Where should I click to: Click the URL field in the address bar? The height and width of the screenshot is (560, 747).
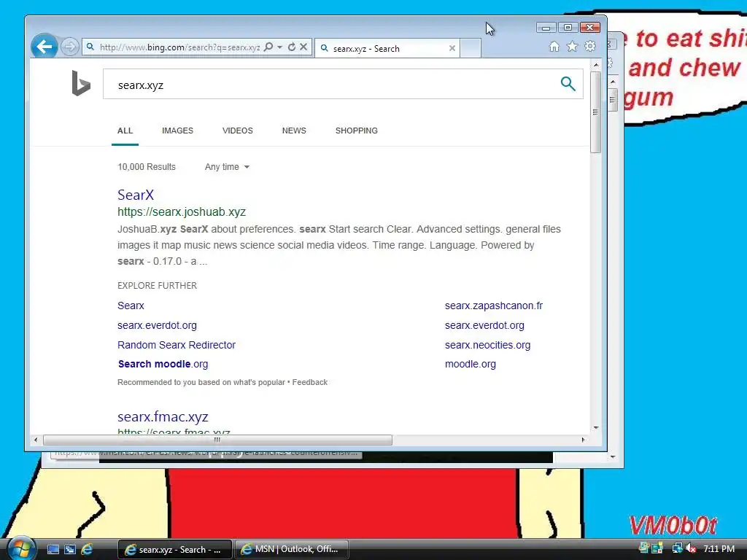tap(179, 47)
